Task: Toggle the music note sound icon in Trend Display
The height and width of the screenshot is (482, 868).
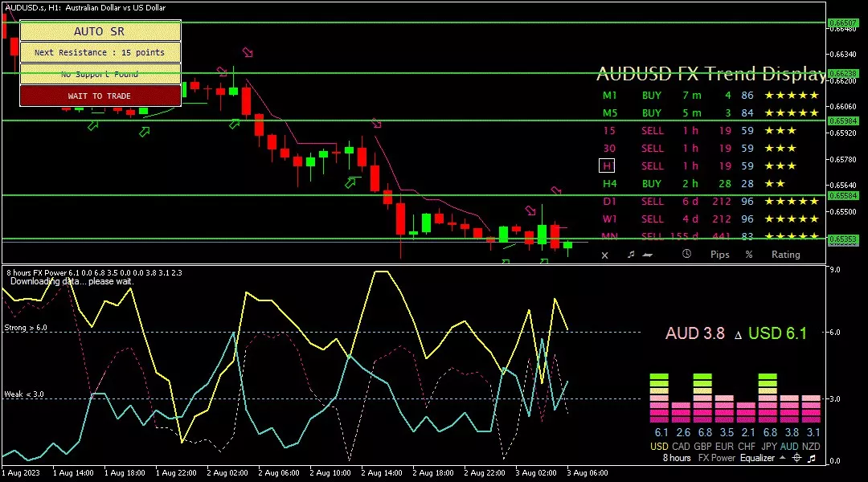Action: point(631,255)
